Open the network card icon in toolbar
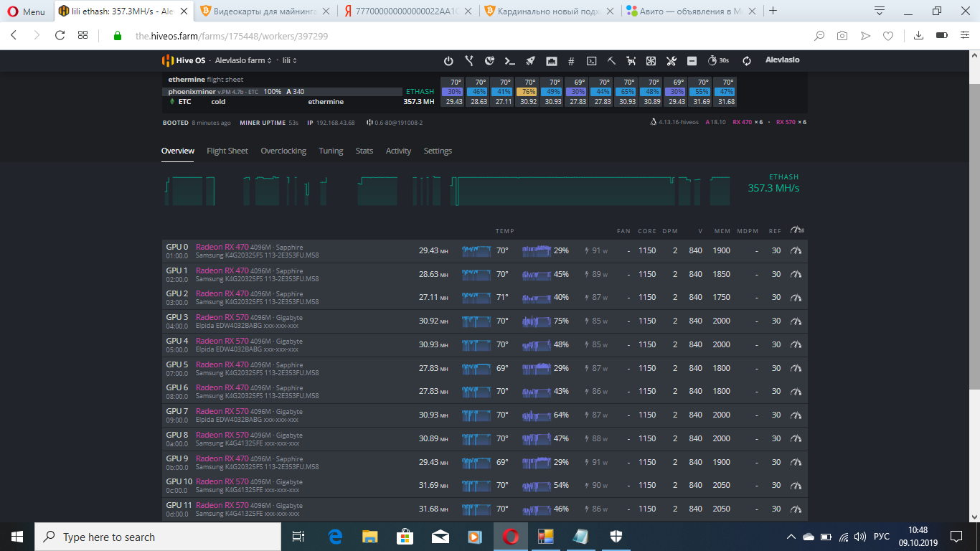This screenshot has height=551, width=980. click(552, 61)
